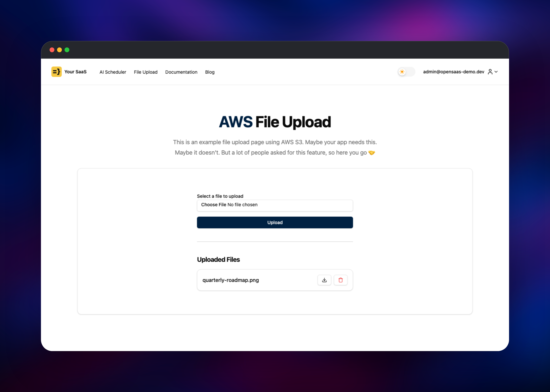
Task: Open the AI Scheduler nav item
Action: click(x=113, y=72)
